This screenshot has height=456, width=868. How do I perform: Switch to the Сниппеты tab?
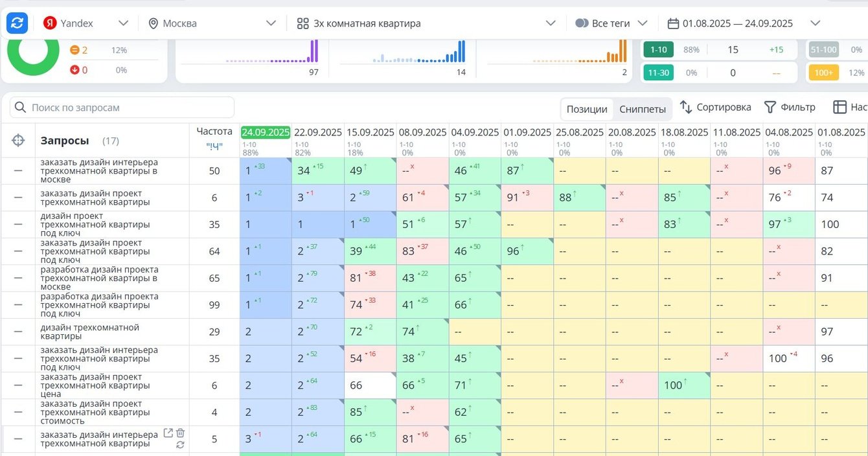[642, 109]
